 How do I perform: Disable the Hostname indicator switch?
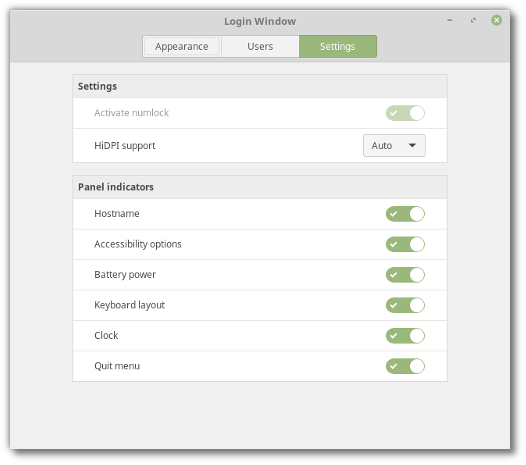coord(405,214)
